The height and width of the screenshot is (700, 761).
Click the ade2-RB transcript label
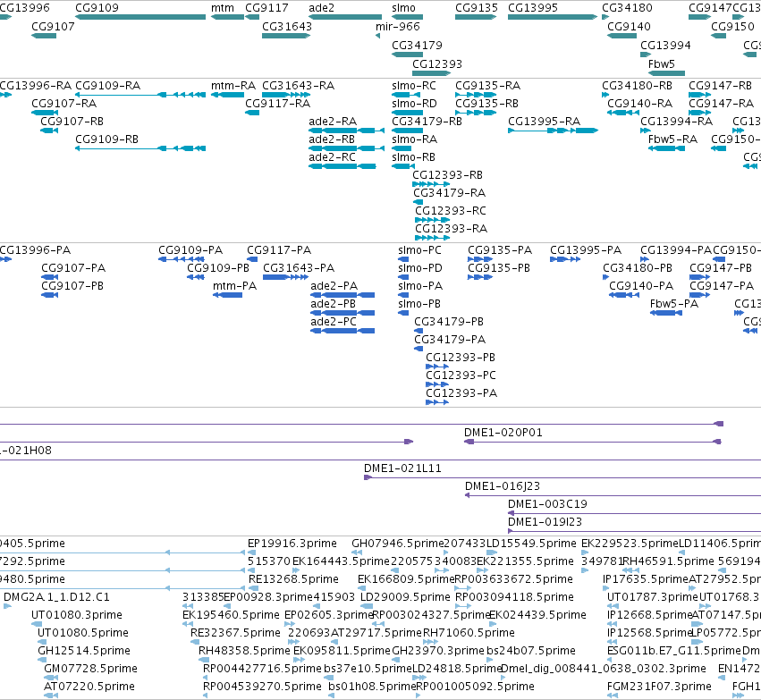coord(332,139)
